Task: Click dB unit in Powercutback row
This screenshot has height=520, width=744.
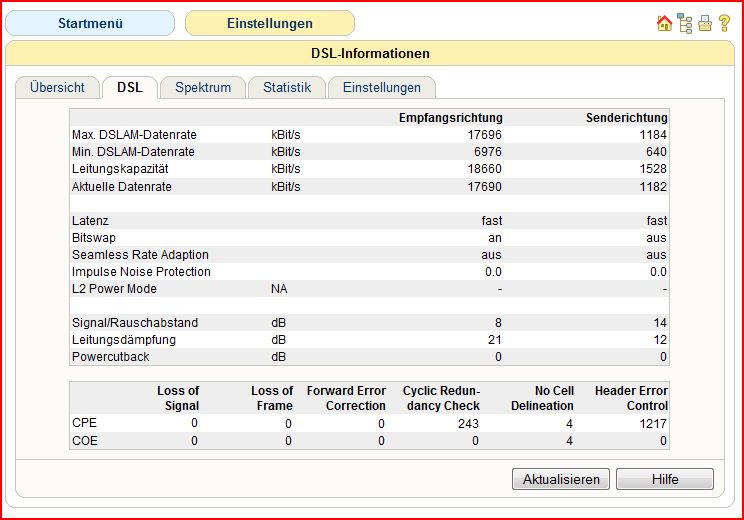Action: point(279,357)
